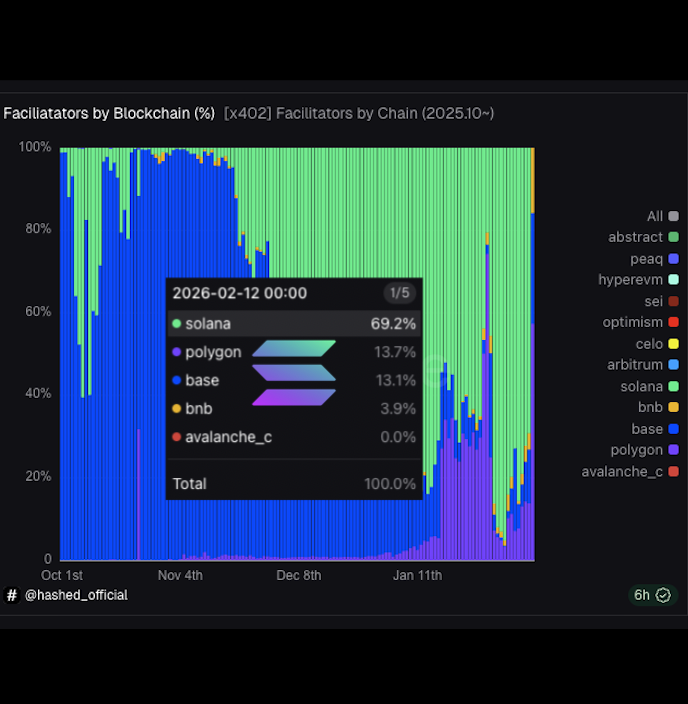688x704 pixels.
Task: Select the base row in the tooltip
Action: tap(294, 380)
